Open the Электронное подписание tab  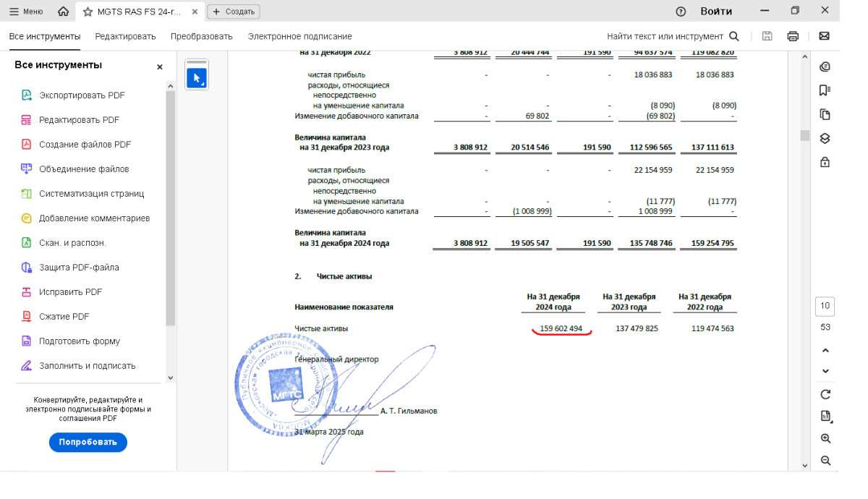tap(299, 36)
